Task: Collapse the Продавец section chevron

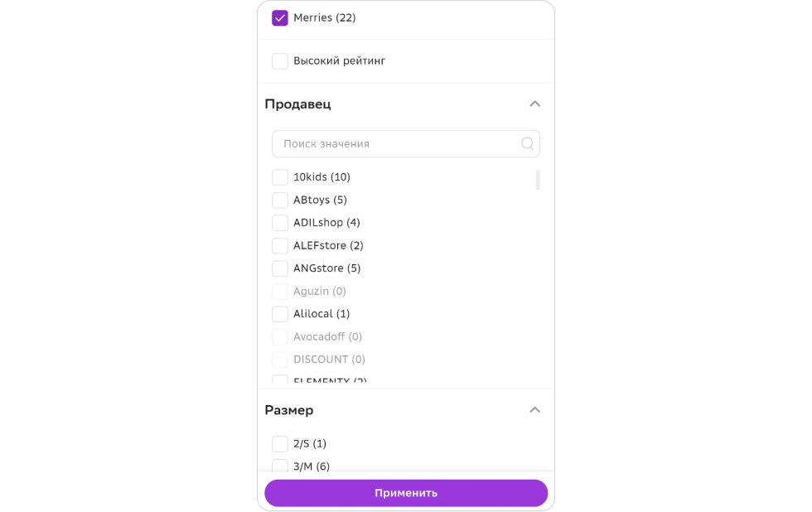Action: pyautogui.click(x=535, y=104)
